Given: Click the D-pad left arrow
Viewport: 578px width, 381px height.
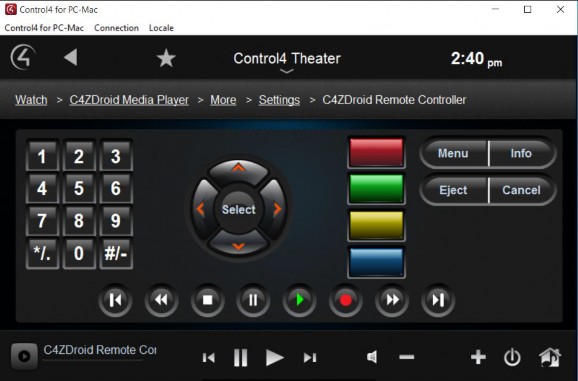Looking at the screenshot, I should click(202, 209).
